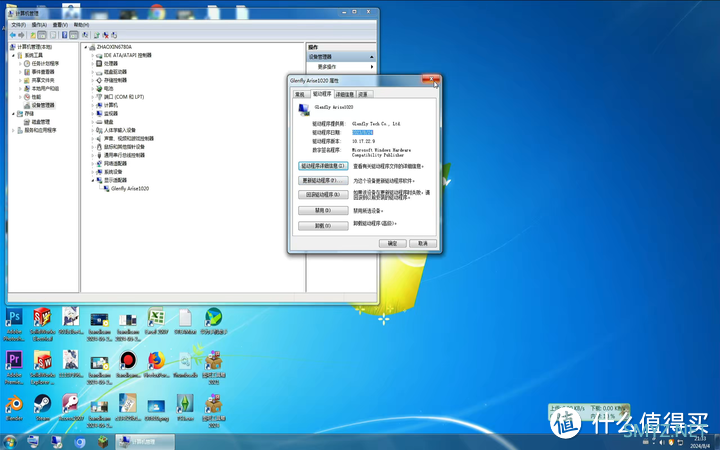
Task: Switch to the 详细信息 tab
Action: point(344,94)
